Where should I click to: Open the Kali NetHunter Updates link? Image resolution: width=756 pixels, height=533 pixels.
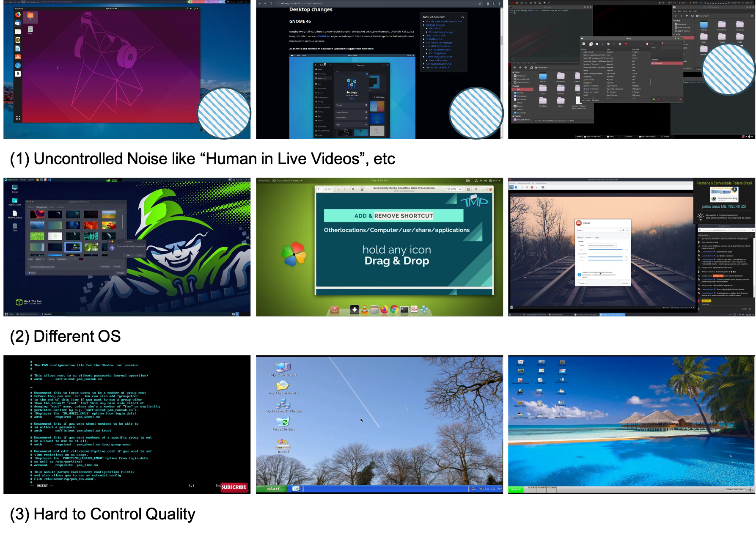439,43
